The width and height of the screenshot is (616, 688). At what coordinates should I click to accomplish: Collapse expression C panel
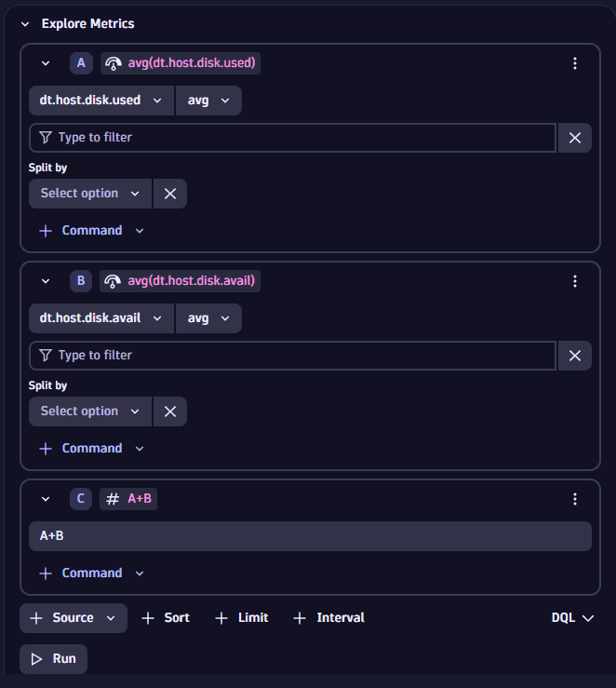pyautogui.click(x=46, y=499)
